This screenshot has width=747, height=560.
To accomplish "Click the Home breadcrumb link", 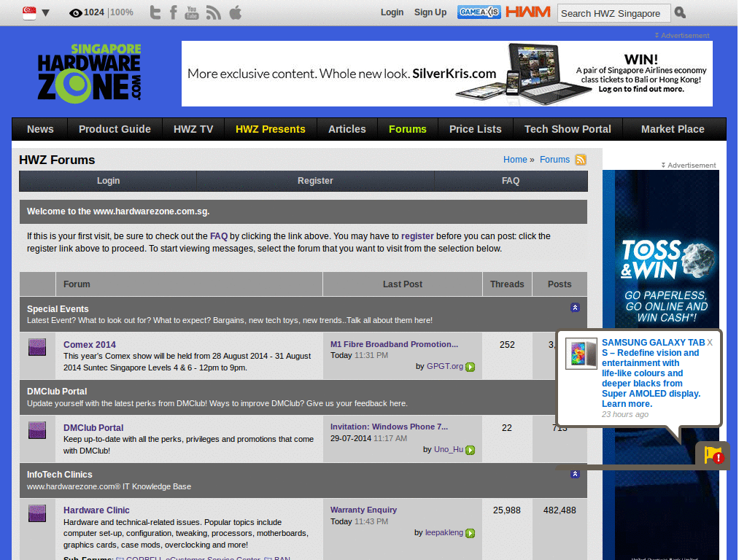I will click(516, 160).
